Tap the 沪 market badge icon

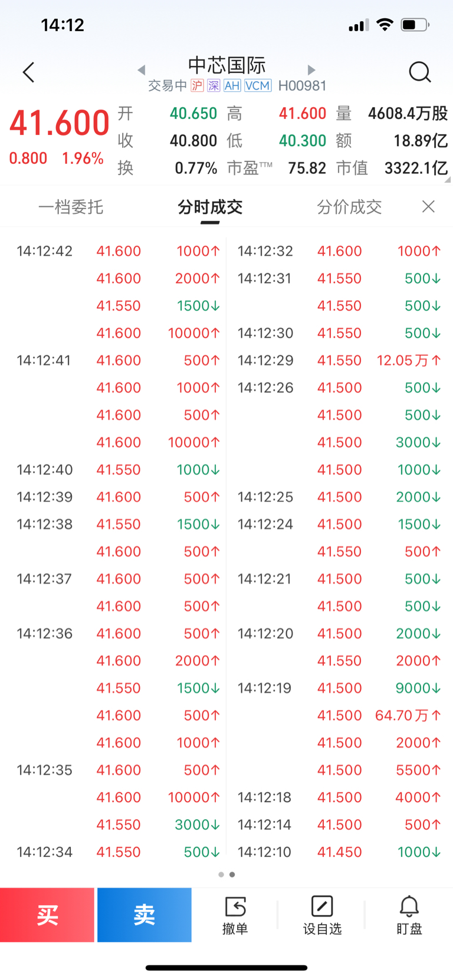(x=197, y=86)
